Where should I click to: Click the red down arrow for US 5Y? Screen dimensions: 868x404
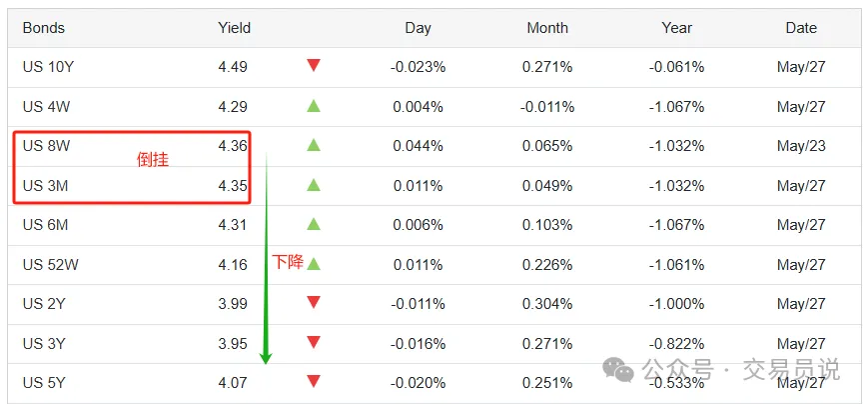[x=314, y=382]
